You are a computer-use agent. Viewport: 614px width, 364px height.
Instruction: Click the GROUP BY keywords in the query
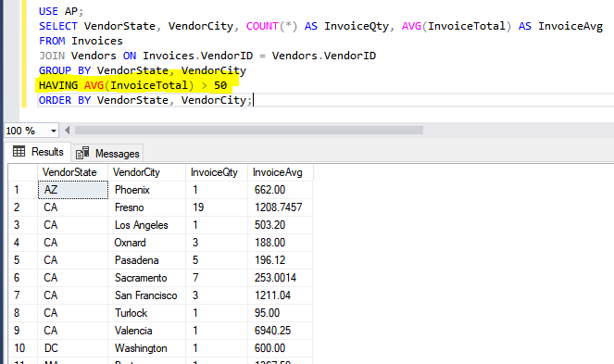click(65, 71)
